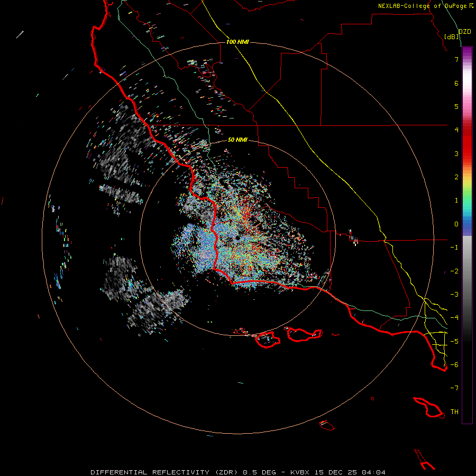
Task: Click the -5 dB tick on color scale
Action: (454, 342)
